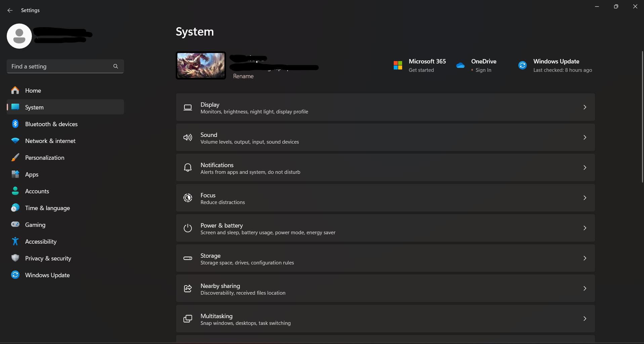The height and width of the screenshot is (344, 644).
Task: Click Get started under Microsoft 365
Action: (421, 70)
